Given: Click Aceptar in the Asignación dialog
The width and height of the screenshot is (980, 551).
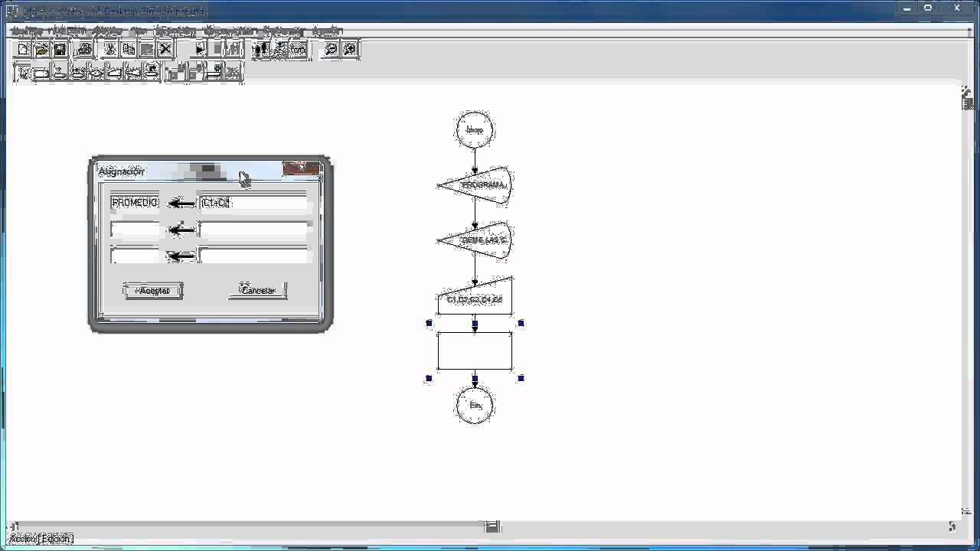Looking at the screenshot, I should click(x=153, y=291).
